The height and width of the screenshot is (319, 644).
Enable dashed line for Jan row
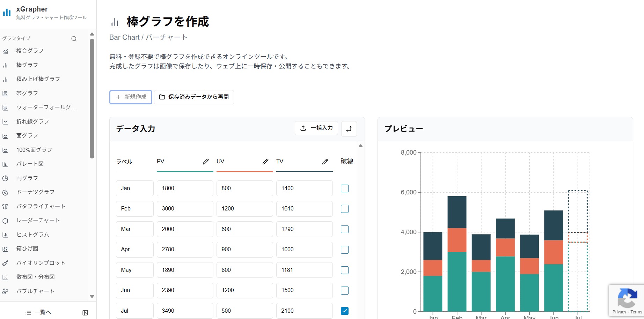344,188
